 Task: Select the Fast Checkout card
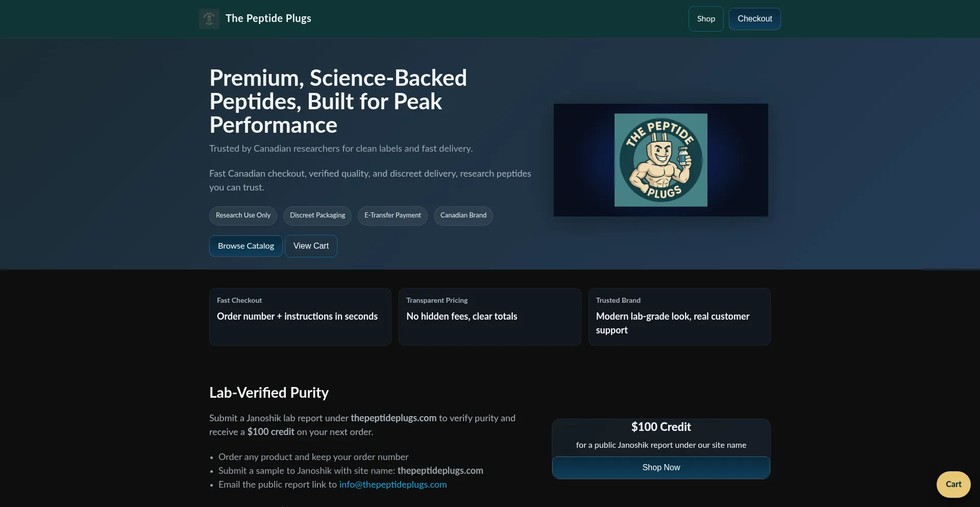(300, 317)
